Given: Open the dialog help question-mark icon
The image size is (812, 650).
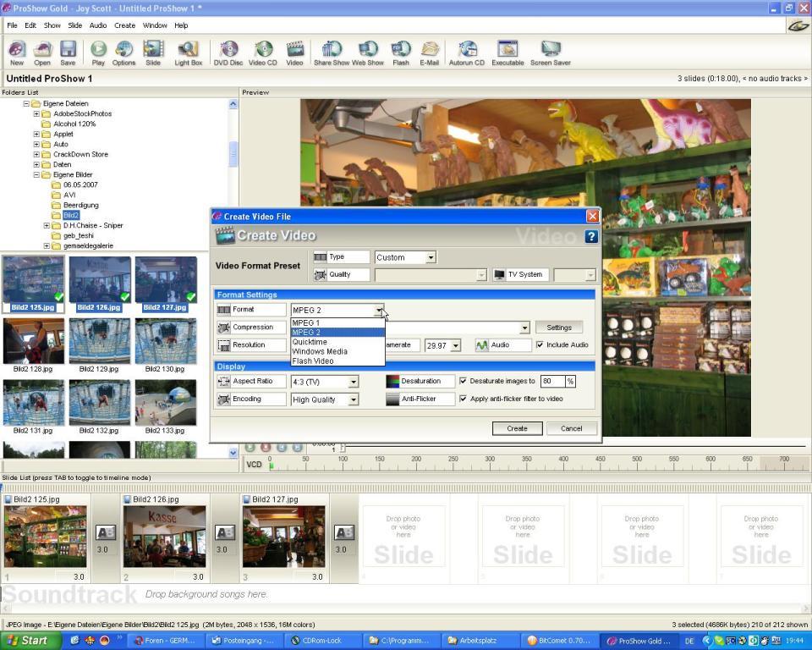Looking at the screenshot, I should coord(591,237).
